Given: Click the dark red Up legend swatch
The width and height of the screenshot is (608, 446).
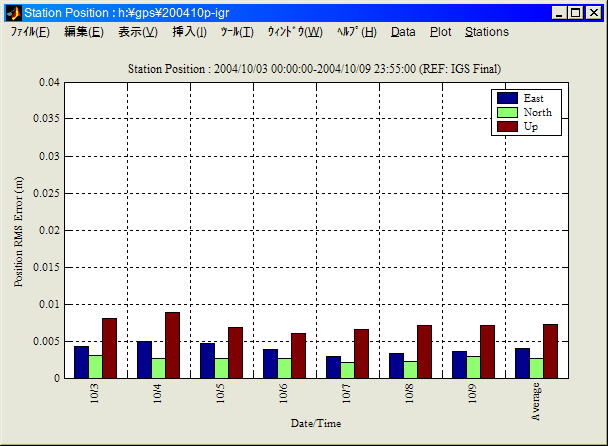Looking at the screenshot, I should coord(508,127).
